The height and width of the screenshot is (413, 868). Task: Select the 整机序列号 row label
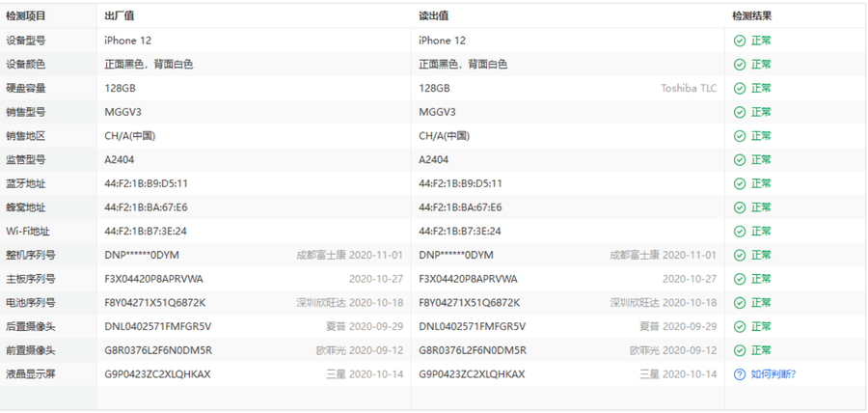point(31,255)
